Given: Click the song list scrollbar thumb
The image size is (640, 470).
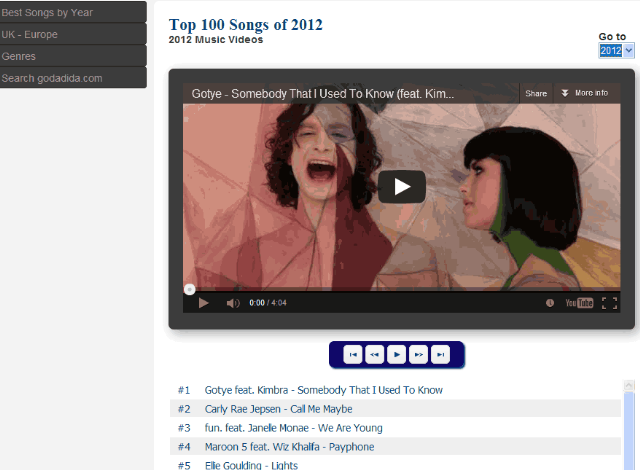Looking at the screenshot, I should (x=629, y=431).
